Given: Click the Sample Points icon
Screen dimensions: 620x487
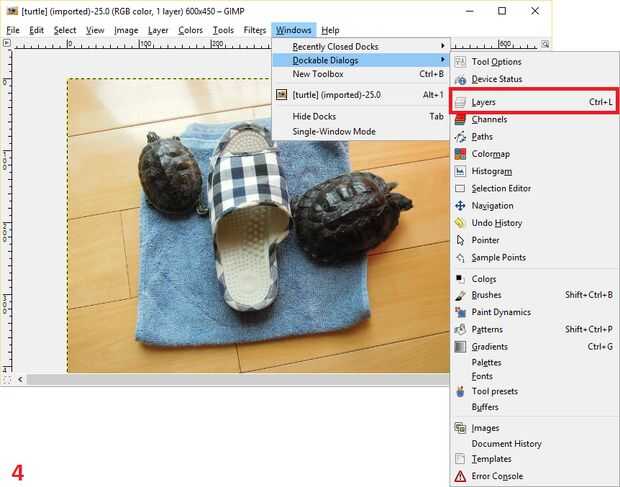Looking at the screenshot, I should coord(460,258).
